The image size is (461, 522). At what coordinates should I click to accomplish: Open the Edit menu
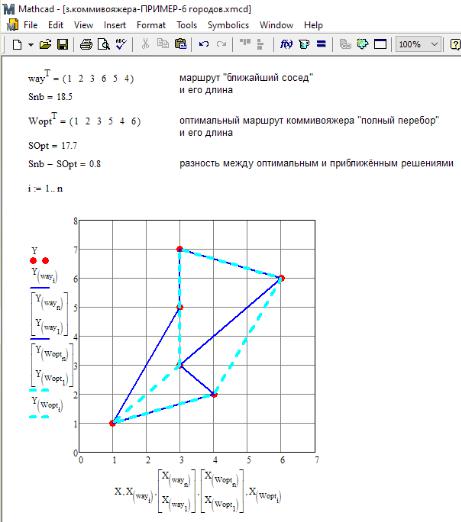[56, 25]
